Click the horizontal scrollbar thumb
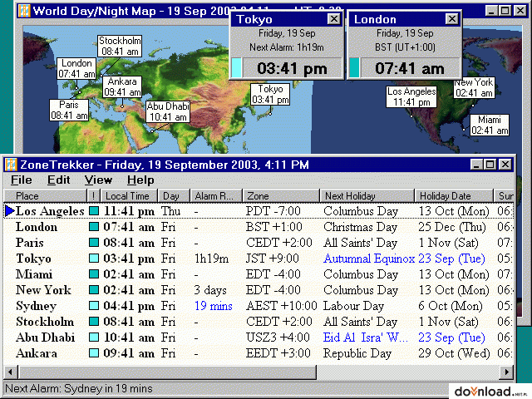 [167, 372]
